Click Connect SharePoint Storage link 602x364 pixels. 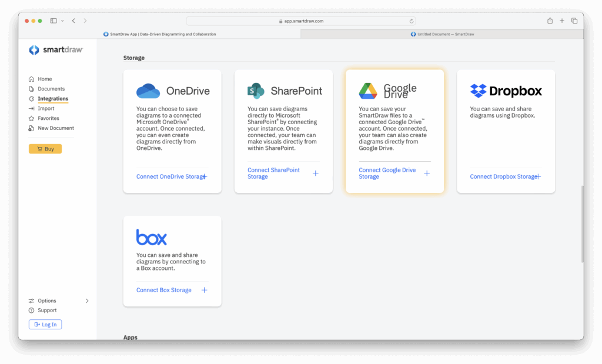click(x=274, y=173)
